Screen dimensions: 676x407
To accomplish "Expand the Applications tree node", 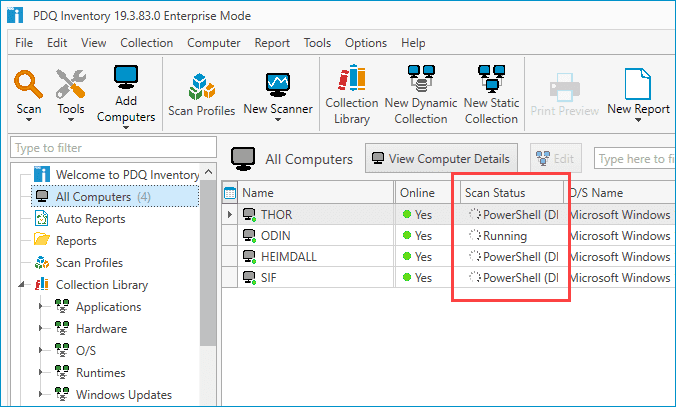I will (x=41, y=307).
